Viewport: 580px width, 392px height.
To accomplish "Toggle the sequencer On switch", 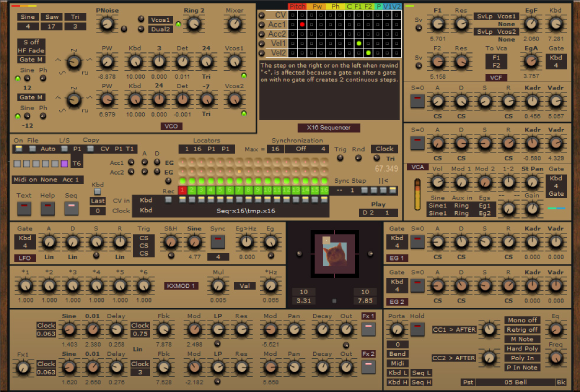I will point(18,149).
